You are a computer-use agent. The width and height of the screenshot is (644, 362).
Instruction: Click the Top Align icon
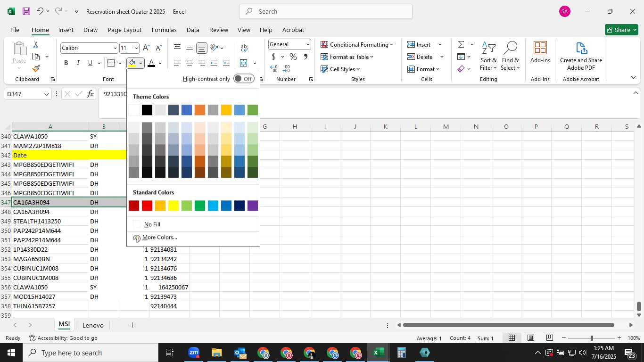(177, 48)
